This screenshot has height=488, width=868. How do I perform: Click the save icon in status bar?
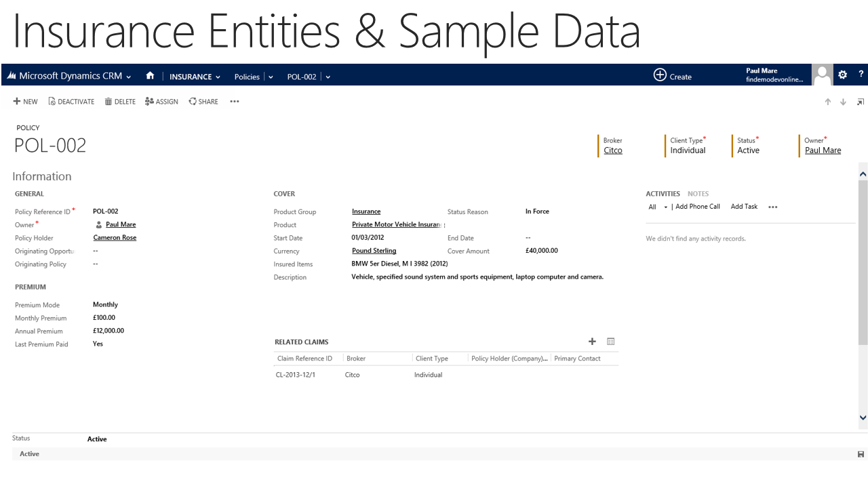pos(861,454)
